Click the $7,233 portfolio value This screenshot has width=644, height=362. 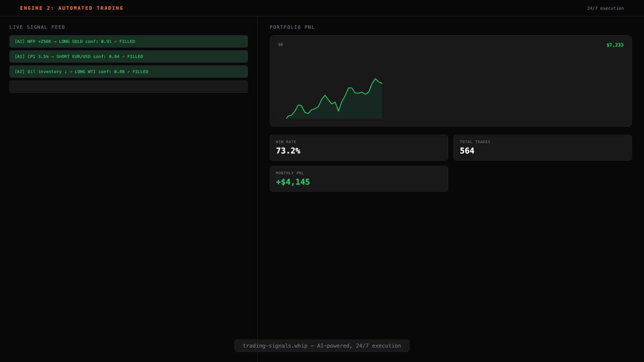(x=615, y=45)
